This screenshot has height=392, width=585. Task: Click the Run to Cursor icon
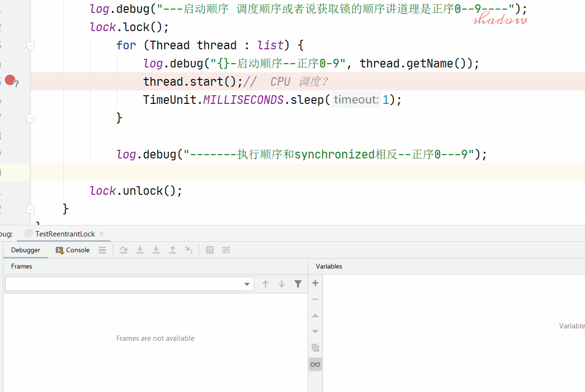pyautogui.click(x=189, y=250)
